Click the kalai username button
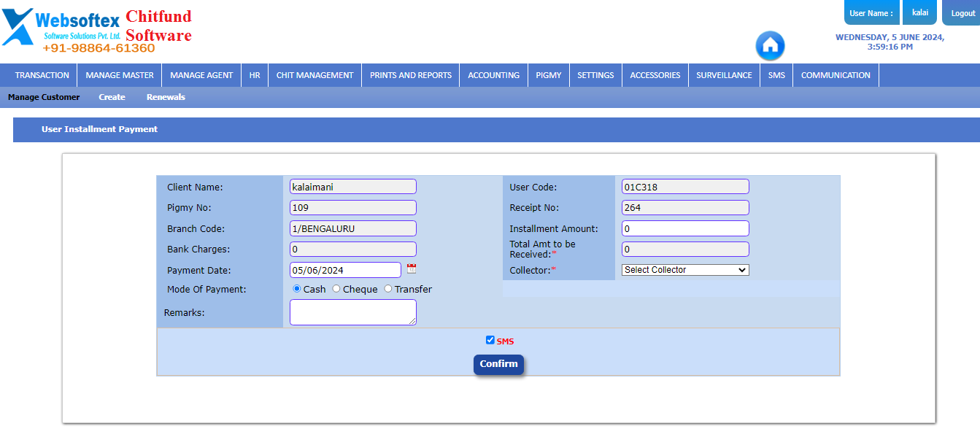980x429 pixels. [x=919, y=12]
